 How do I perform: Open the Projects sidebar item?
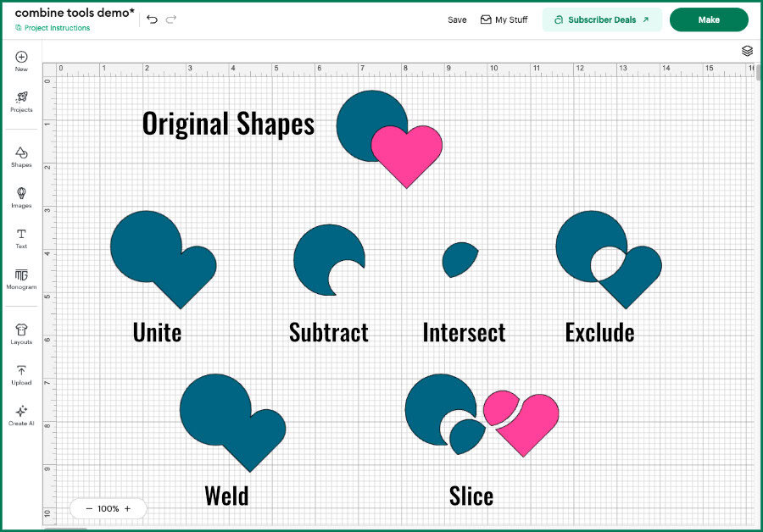(21, 102)
